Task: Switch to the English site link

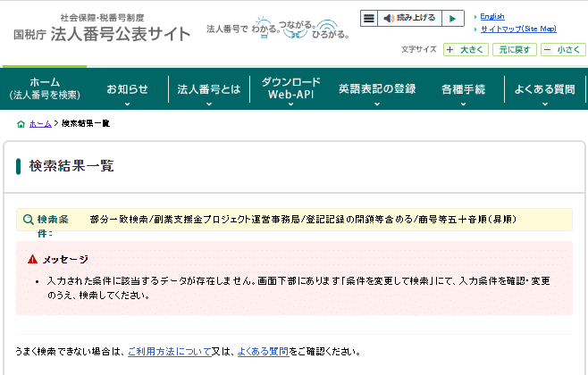Action: point(491,16)
